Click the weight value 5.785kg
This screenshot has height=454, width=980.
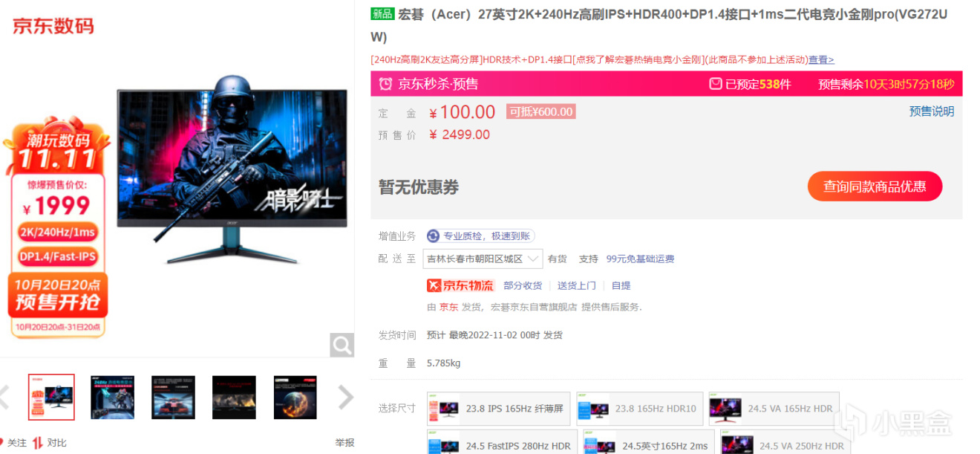444,363
